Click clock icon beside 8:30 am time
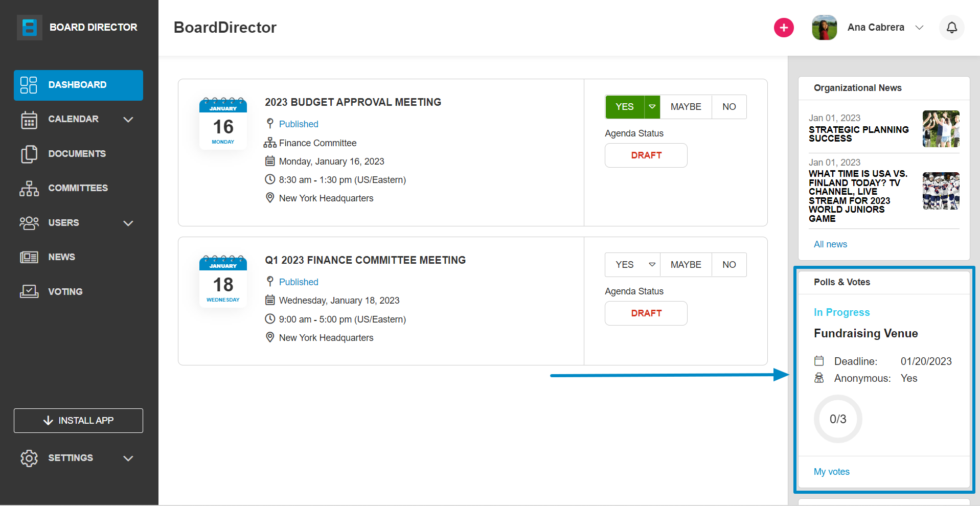The height and width of the screenshot is (506, 980). 270,179
